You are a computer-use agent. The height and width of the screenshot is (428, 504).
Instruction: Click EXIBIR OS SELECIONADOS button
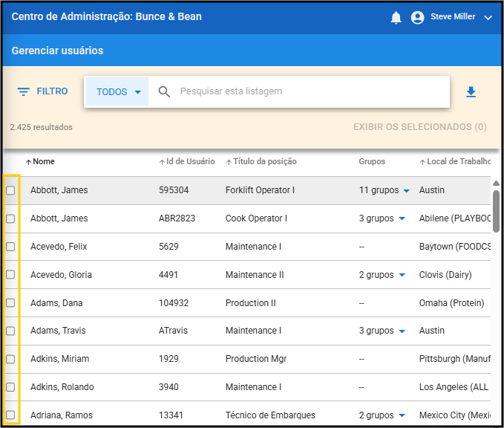click(419, 127)
